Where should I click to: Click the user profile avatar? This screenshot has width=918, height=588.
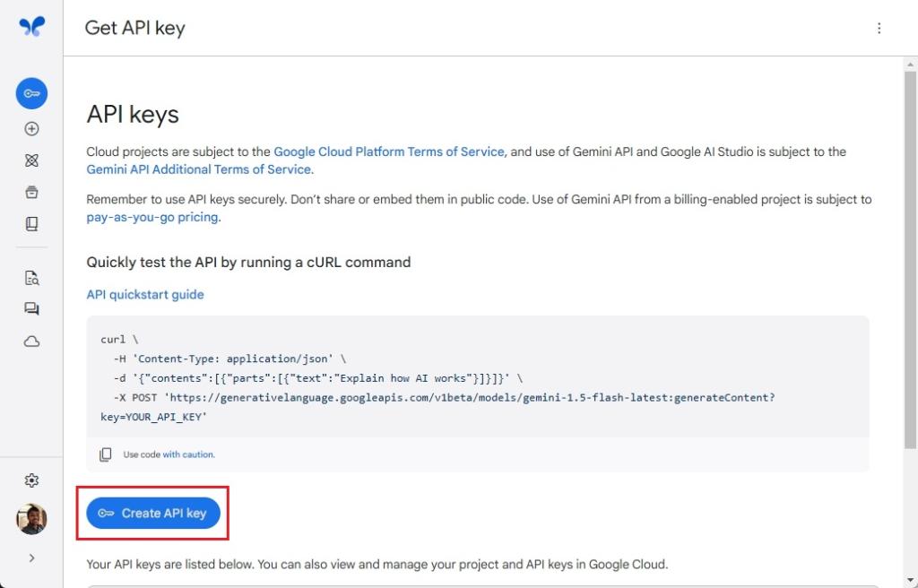tap(31, 519)
